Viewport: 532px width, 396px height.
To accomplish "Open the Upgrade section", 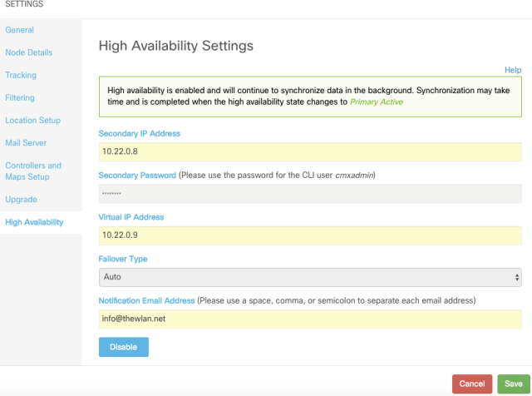I will click(21, 200).
